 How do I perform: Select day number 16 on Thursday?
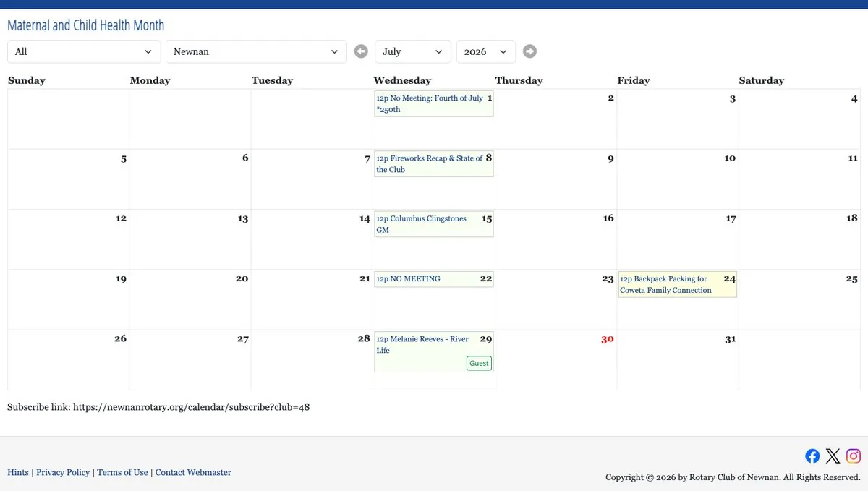coord(608,218)
